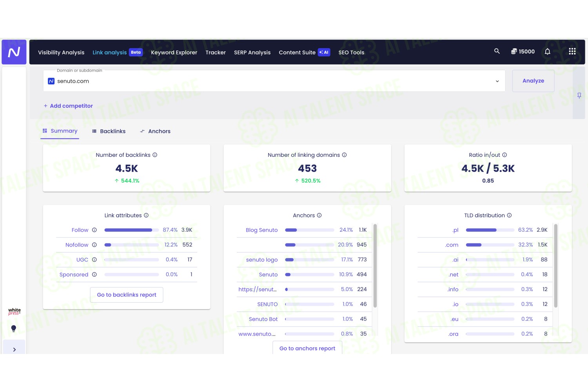Open Link analysis menu
This screenshot has height=392, width=588.
coord(109,53)
